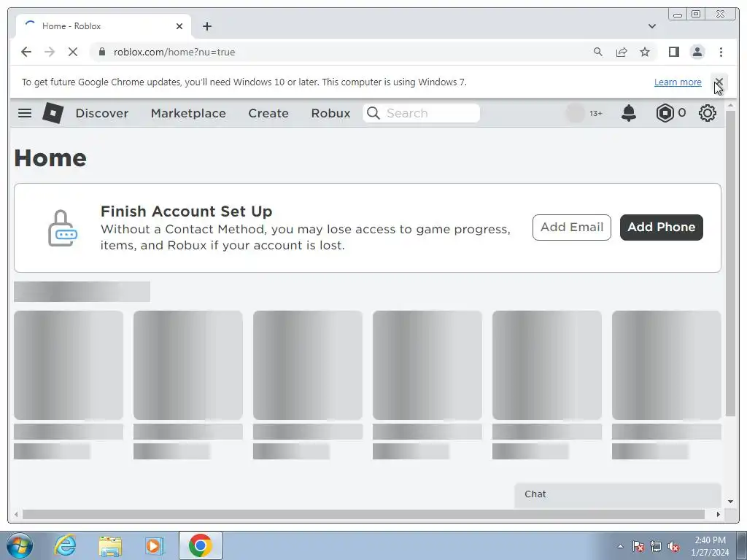Open the Roblox settings gear
Image resolution: width=747 pixels, height=560 pixels.
[x=708, y=113]
